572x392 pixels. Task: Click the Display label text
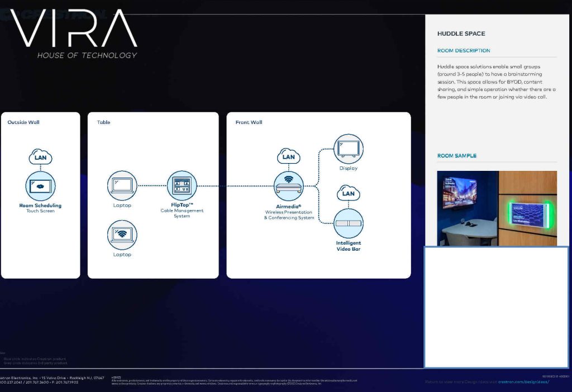pos(349,168)
